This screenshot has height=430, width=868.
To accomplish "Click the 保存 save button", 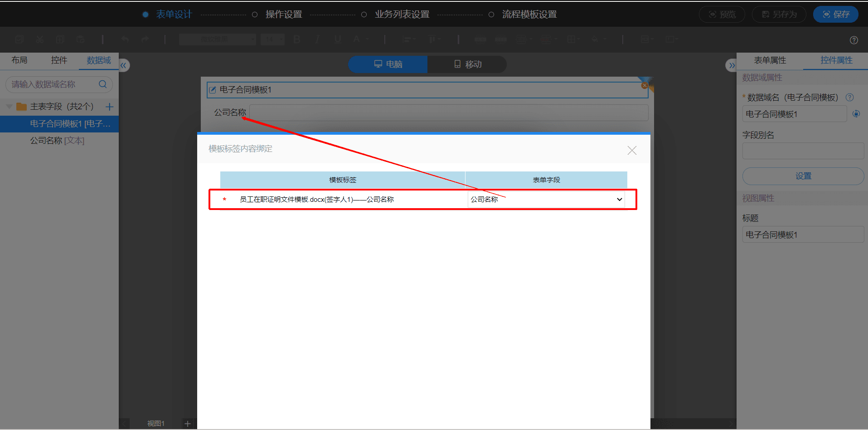I will (836, 15).
